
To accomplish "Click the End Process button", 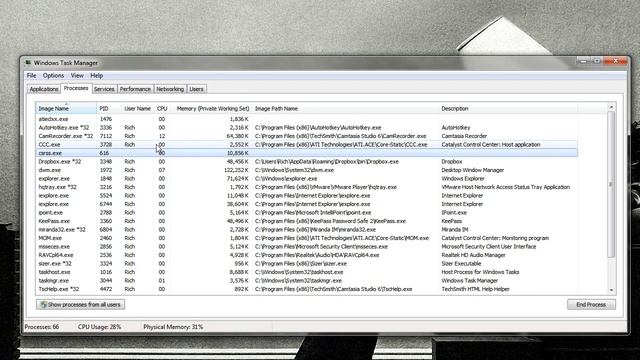I will (591, 304).
